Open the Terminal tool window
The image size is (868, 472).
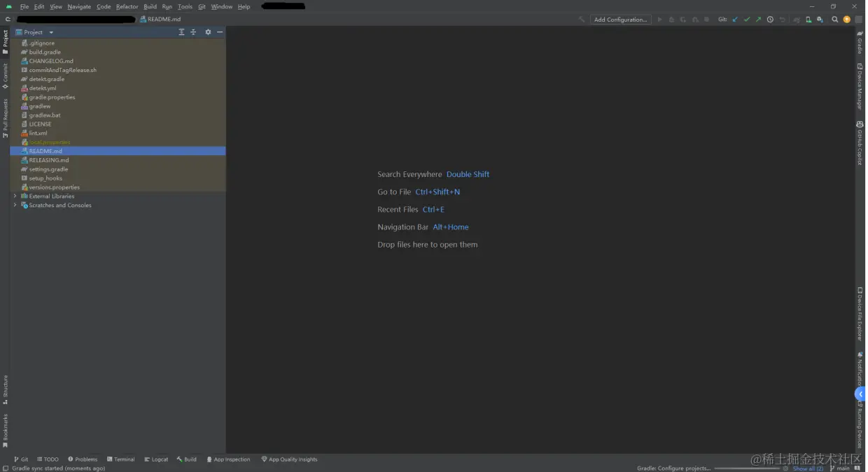pos(120,459)
